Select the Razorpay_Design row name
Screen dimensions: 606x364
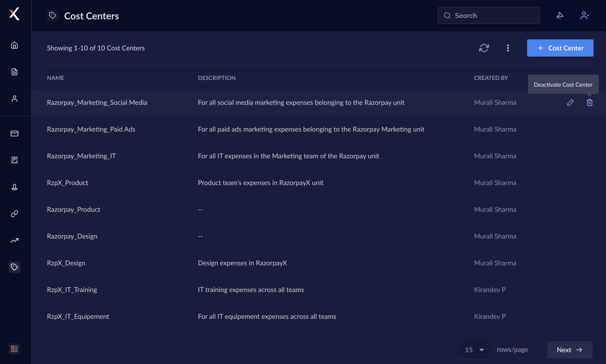pyautogui.click(x=72, y=236)
